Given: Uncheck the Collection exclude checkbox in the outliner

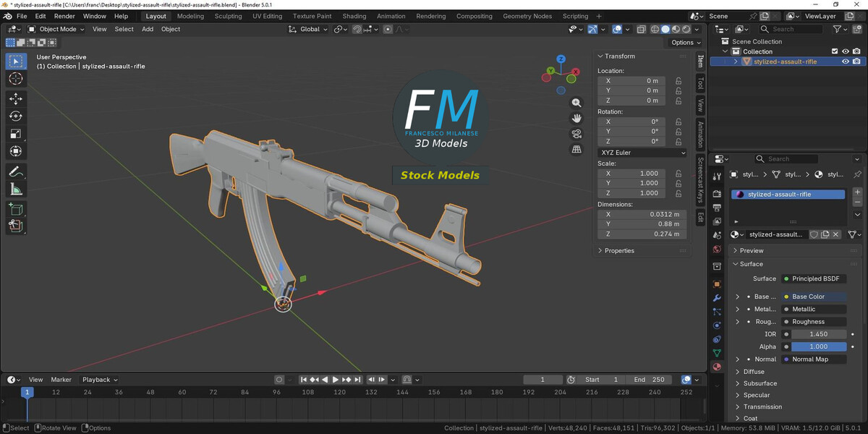Looking at the screenshot, I should point(835,51).
